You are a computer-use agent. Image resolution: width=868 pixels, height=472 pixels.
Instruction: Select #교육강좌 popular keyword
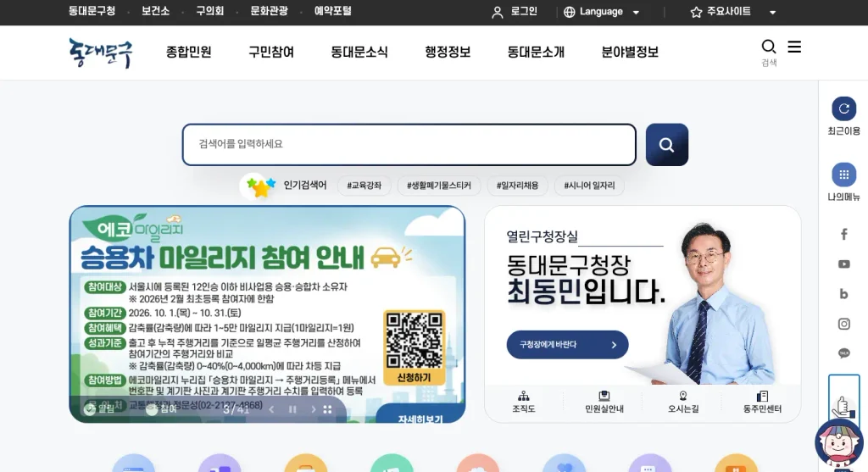point(364,186)
